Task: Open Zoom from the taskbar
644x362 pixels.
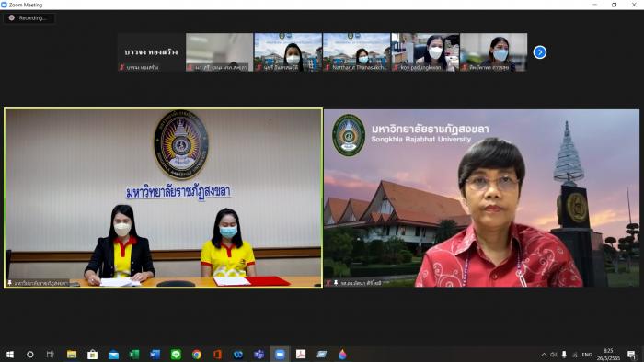Action: coord(280,355)
